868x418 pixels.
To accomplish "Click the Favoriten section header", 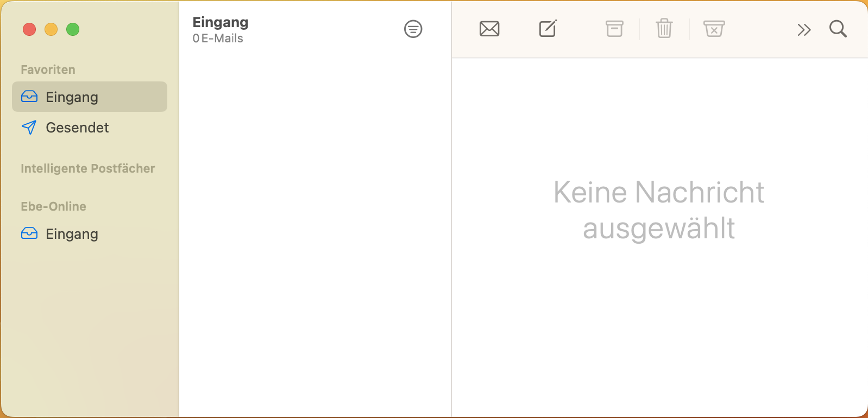I will tap(48, 69).
